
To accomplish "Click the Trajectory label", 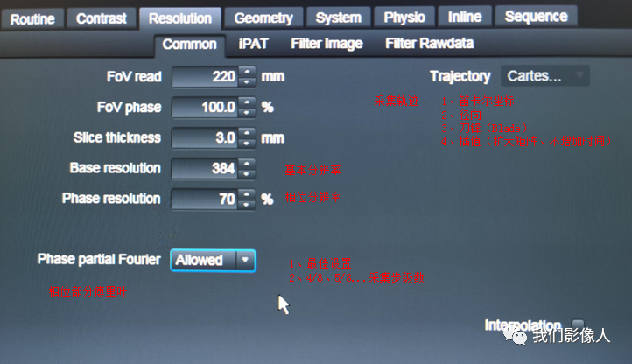I will point(460,76).
